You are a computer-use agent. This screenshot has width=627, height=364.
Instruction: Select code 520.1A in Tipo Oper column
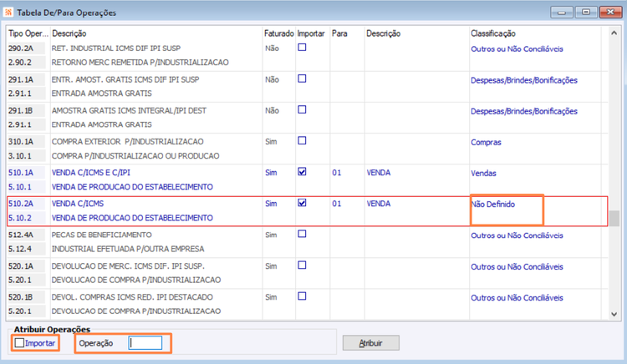(21, 265)
